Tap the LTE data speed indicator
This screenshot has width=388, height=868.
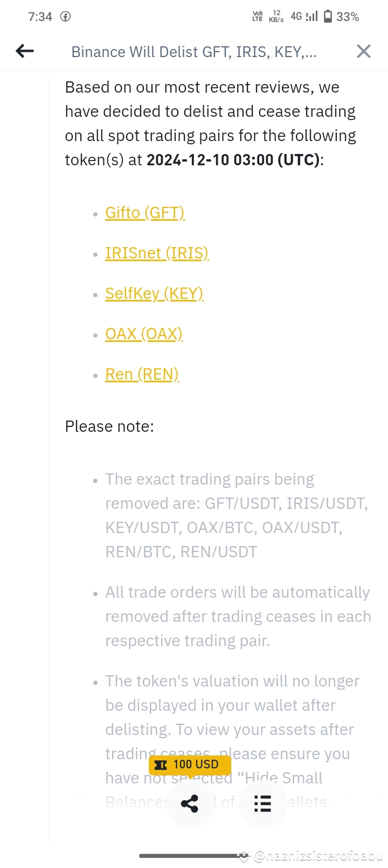(258, 17)
